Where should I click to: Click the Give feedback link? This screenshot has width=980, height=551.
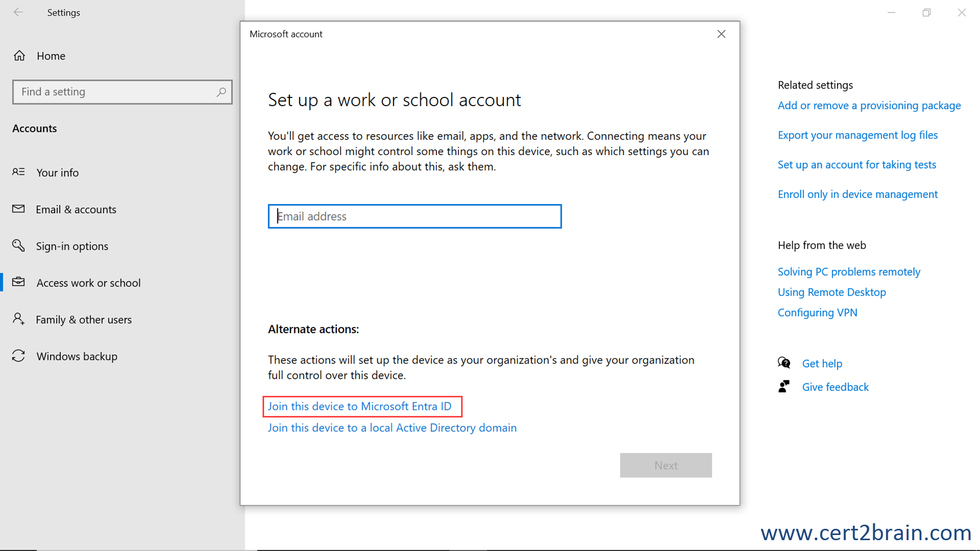(836, 387)
